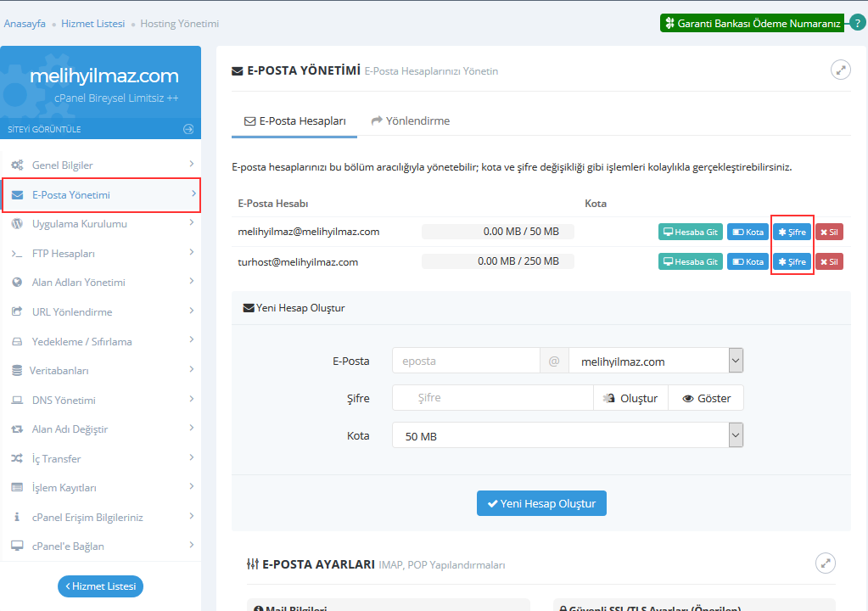
Task: Click the Şifre password input field
Action: (x=492, y=398)
